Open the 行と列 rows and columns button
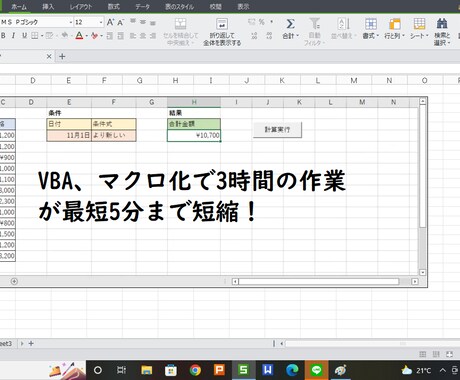 click(x=394, y=28)
